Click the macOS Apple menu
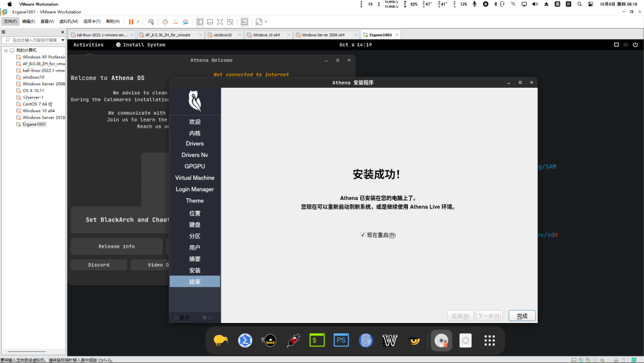Image resolution: width=644 pixels, height=363 pixels. (x=10, y=4)
